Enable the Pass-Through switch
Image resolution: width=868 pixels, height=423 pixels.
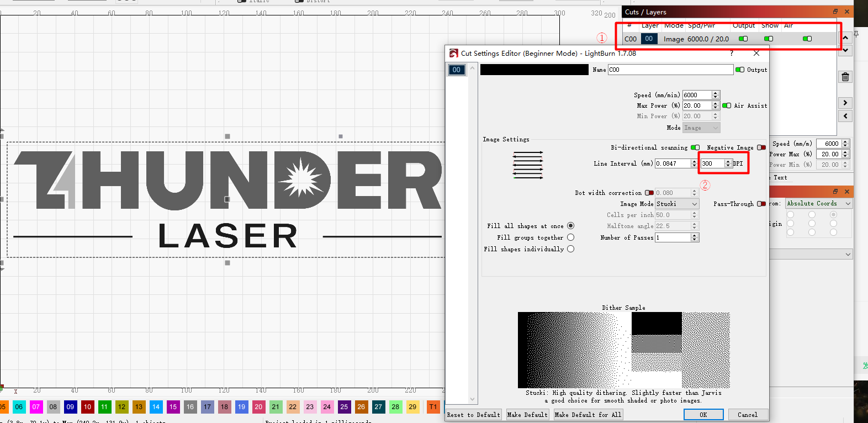[761, 204]
